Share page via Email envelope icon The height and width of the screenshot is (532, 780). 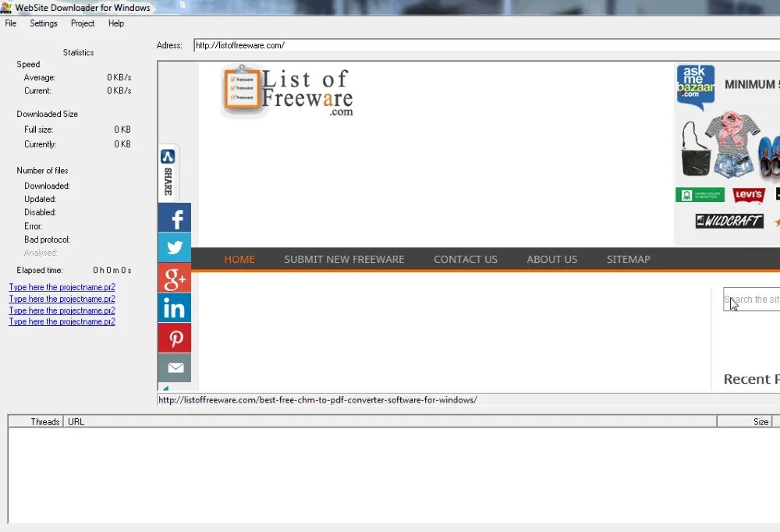[175, 367]
